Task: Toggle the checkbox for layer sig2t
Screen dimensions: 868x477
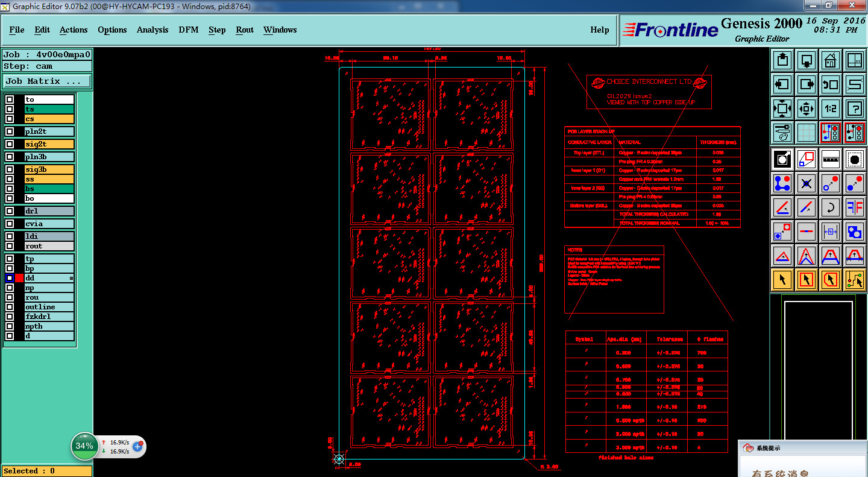Action: pyautogui.click(x=10, y=144)
